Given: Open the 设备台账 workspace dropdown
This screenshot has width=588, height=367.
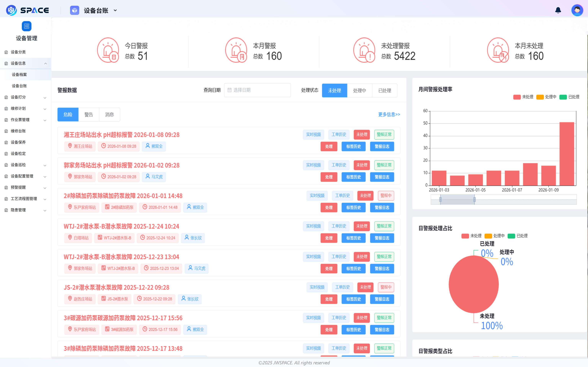Looking at the screenshot, I should coord(115,10).
